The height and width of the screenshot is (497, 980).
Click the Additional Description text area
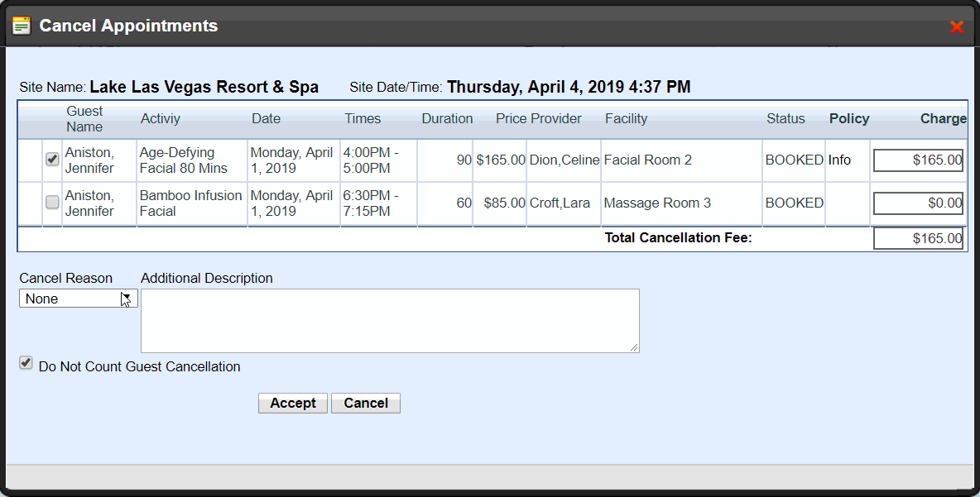(x=390, y=321)
